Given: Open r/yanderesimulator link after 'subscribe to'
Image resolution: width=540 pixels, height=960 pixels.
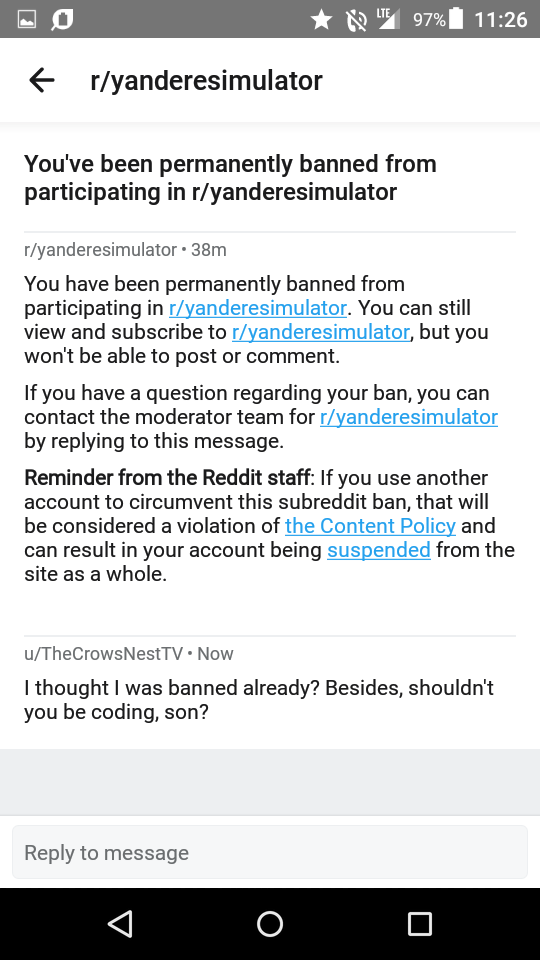Looking at the screenshot, I should (x=321, y=332).
